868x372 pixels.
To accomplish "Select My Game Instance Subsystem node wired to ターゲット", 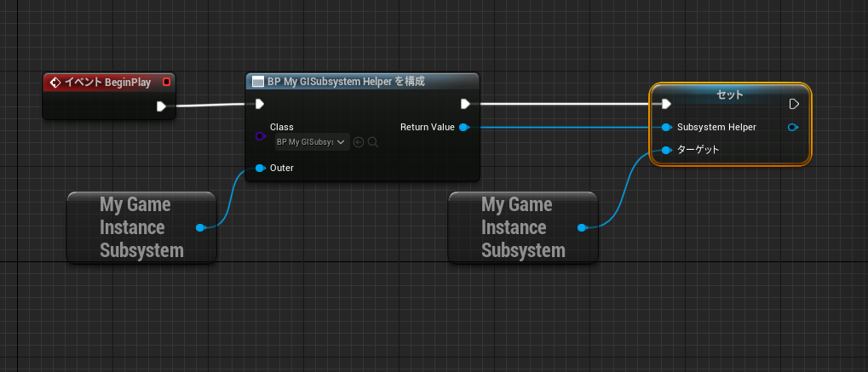I will [x=523, y=227].
